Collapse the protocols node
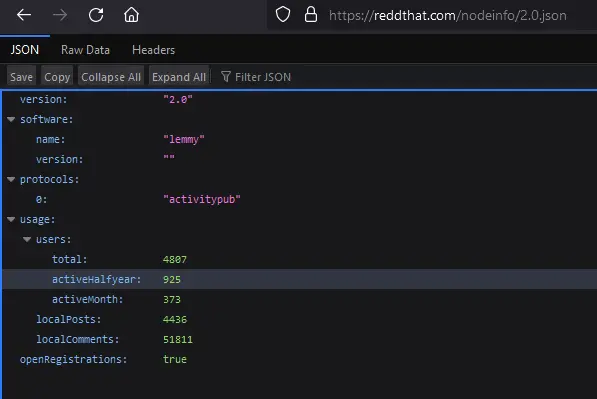The image size is (597, 399). point(11,179)
